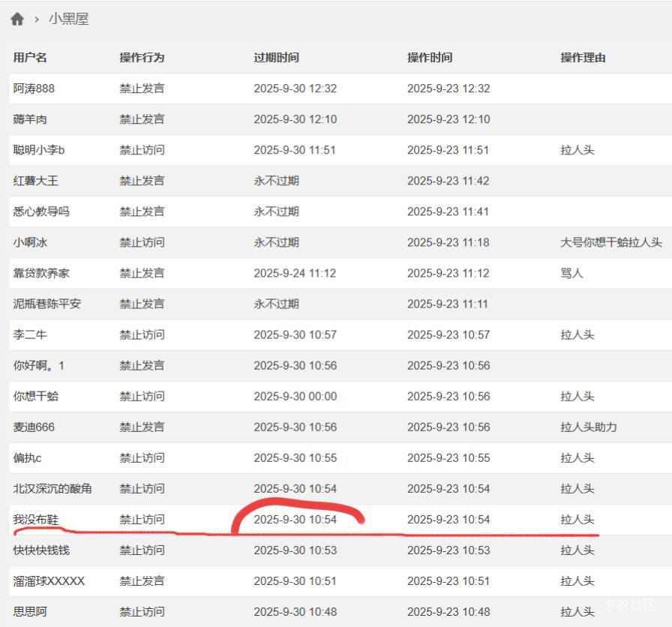The width and height of the screenshot is (672, 627).
Task: Open user 你想干蛤
Action: point(35,397)
